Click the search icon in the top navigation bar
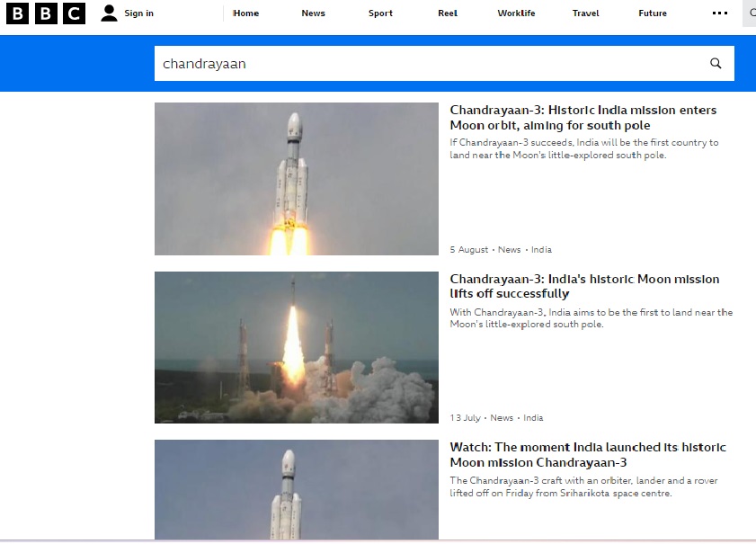Image resolution: width=756 pixels, height=544 pixels. point(751,13)
